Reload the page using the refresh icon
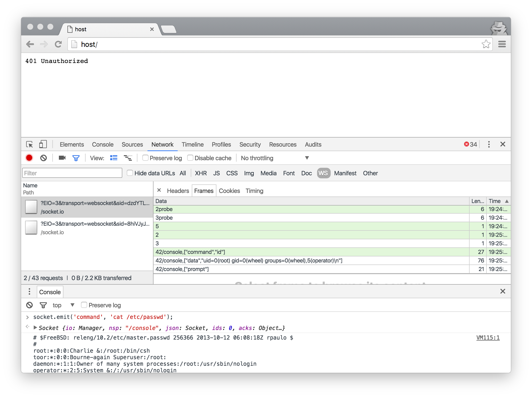The image size is (532, 398). 58,44
